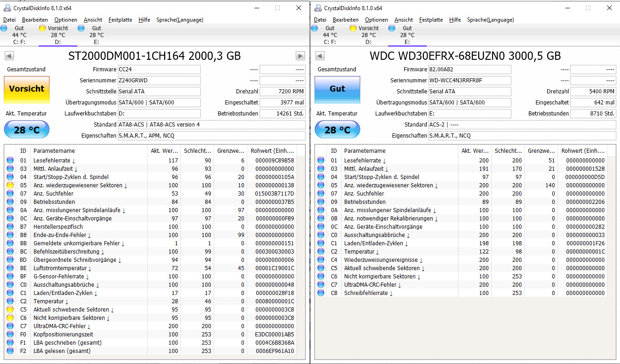Click Grenzwert column header in right window
The height and width of the screenshot is (364, 620).
pyautogui.click(x=541, y=151)
